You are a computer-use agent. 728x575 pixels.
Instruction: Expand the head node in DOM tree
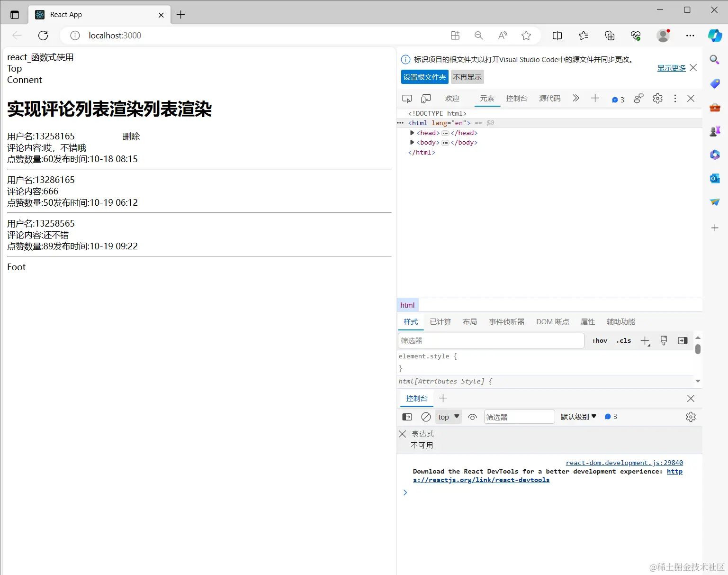coord(412,133)
